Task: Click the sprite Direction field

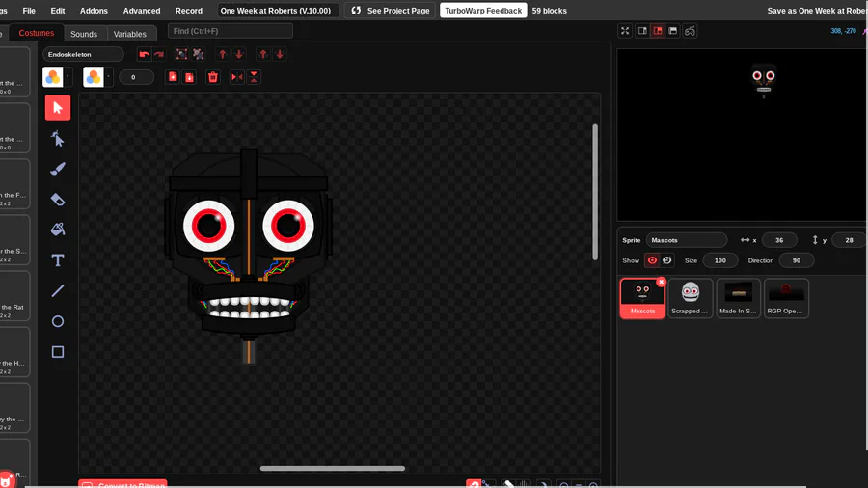Action: click(x=797, y=260)
